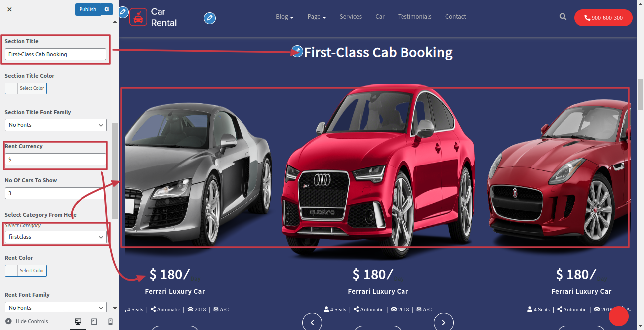The width and height of the screenshot is (644, 330).
Task: Click the Rent Currency input field
Action: [x=56, y=159]
